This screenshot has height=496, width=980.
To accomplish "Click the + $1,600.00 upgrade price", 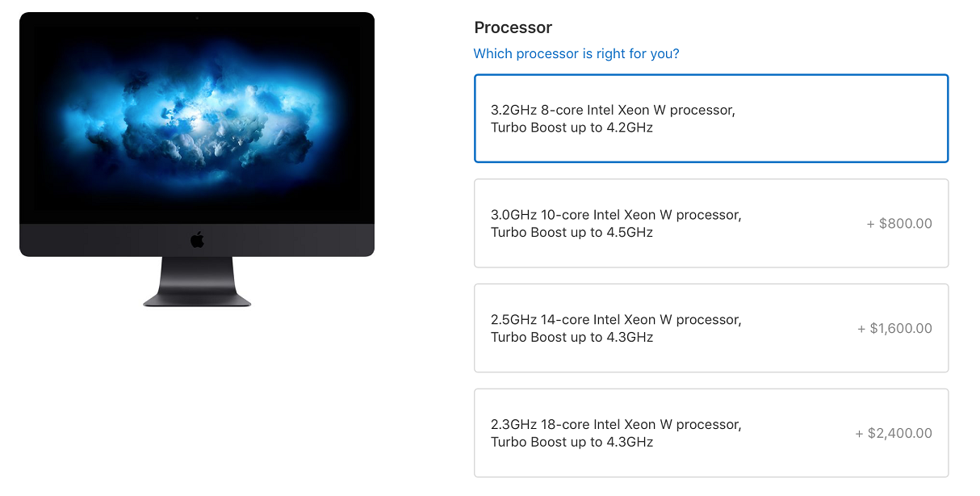I will pos(894,329).
